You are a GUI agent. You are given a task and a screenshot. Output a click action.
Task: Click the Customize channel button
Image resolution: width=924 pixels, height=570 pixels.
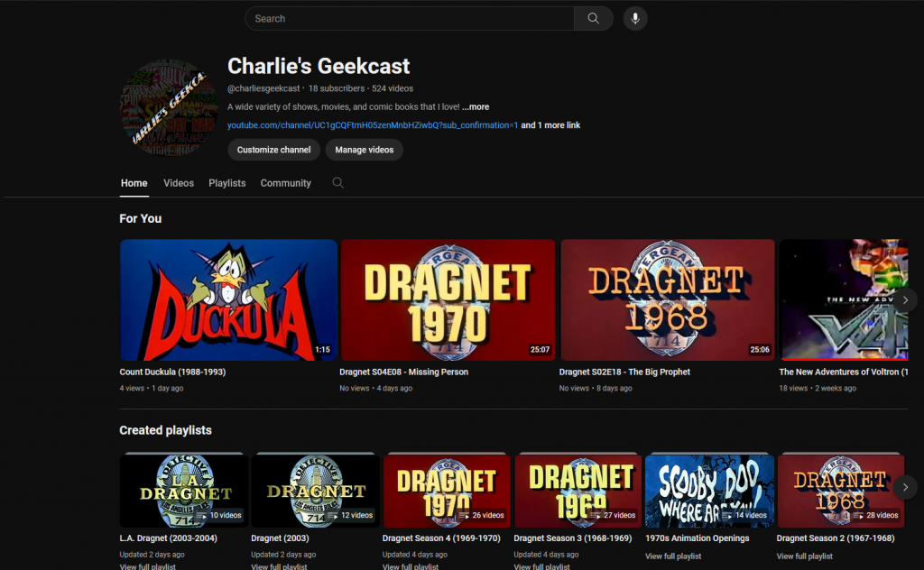(x=273, y=150)
